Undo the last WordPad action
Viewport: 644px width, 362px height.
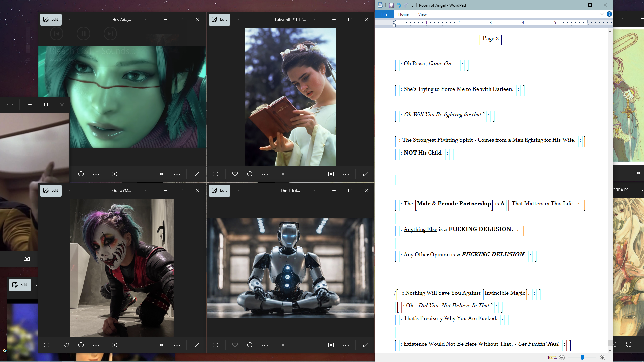click(399, 5)
